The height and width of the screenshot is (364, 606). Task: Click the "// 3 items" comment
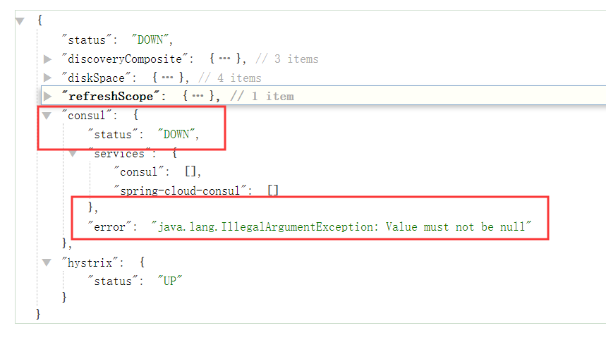click(x=287, y=59)
